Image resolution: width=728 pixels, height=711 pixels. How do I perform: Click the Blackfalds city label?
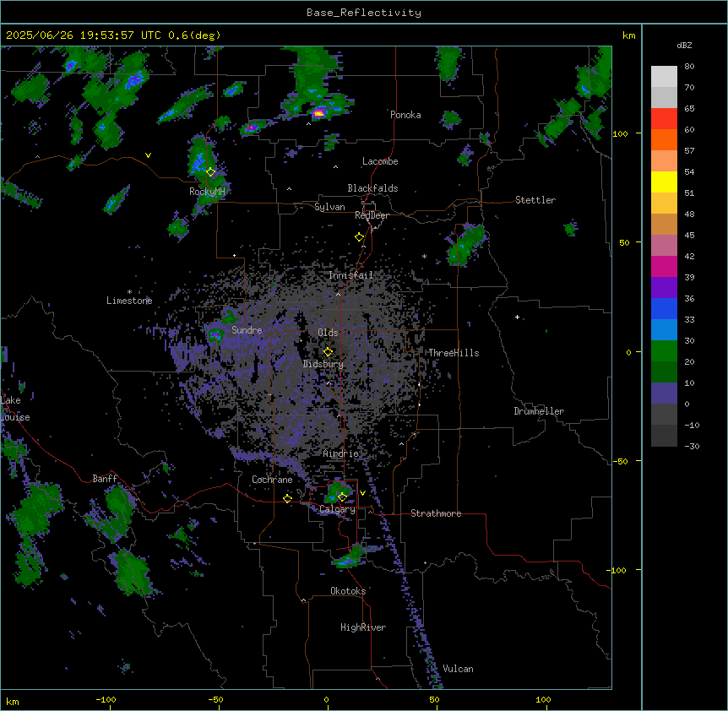(372, 188)
